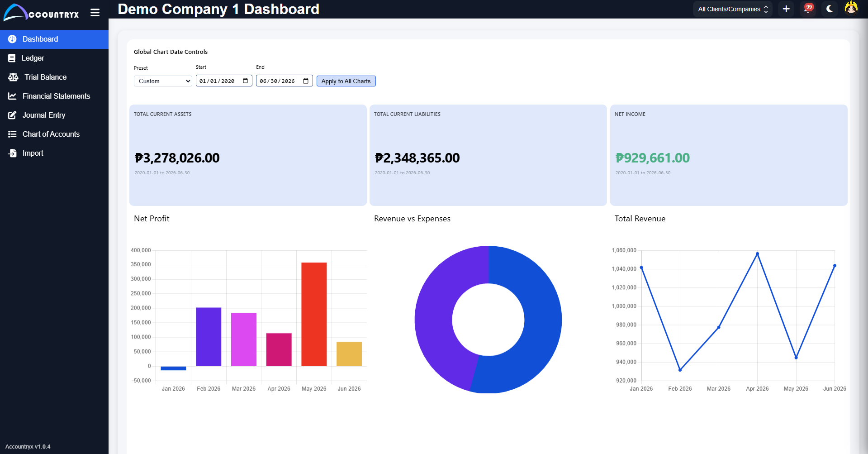This screenshot has height=454, width=868.
Task: Click the Feb 2026 revenue low point
Action: (x=680, y=370)
